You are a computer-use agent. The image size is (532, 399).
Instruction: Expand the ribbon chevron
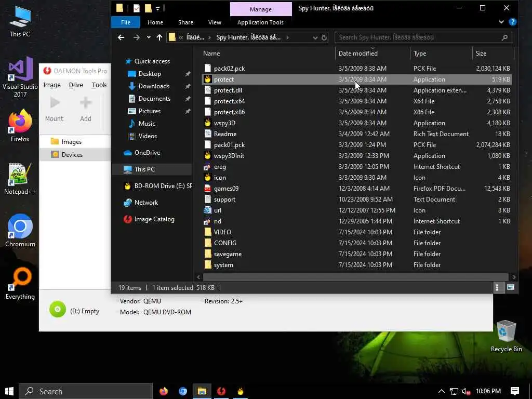(x=501, y=22)
